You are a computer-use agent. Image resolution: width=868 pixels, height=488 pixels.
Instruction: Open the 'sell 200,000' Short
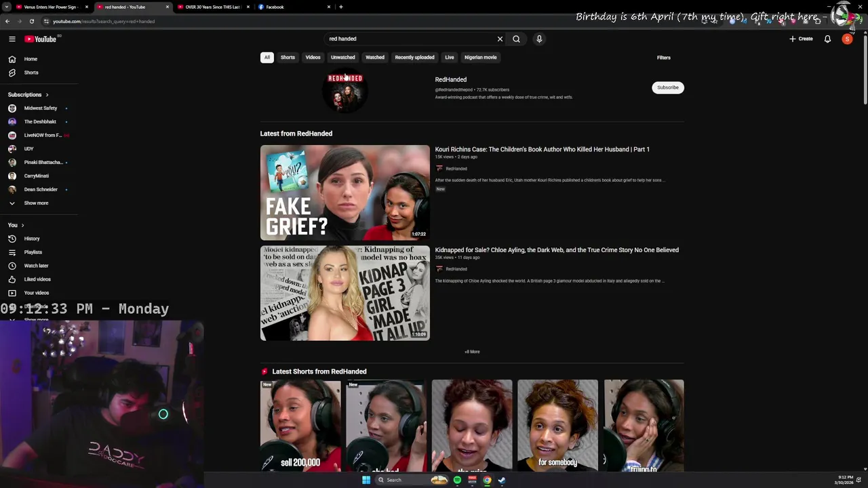tap(300, 426)
